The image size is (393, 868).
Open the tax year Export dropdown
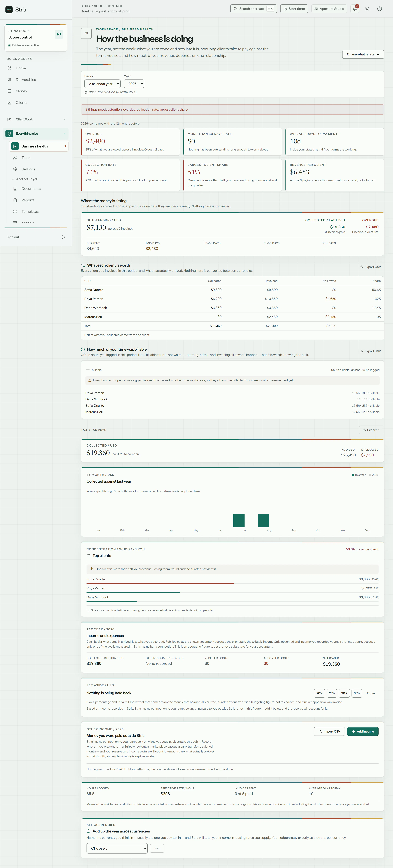pos(371,430)
